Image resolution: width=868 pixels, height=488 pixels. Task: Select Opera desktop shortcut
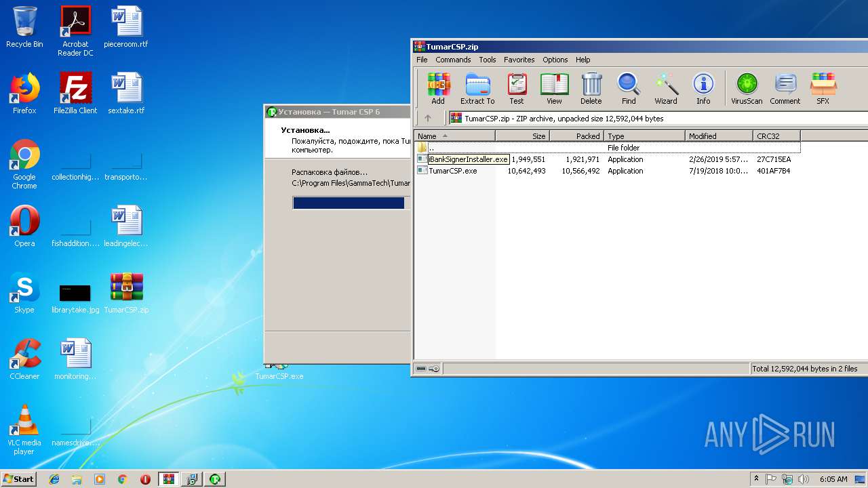point(24,226)
